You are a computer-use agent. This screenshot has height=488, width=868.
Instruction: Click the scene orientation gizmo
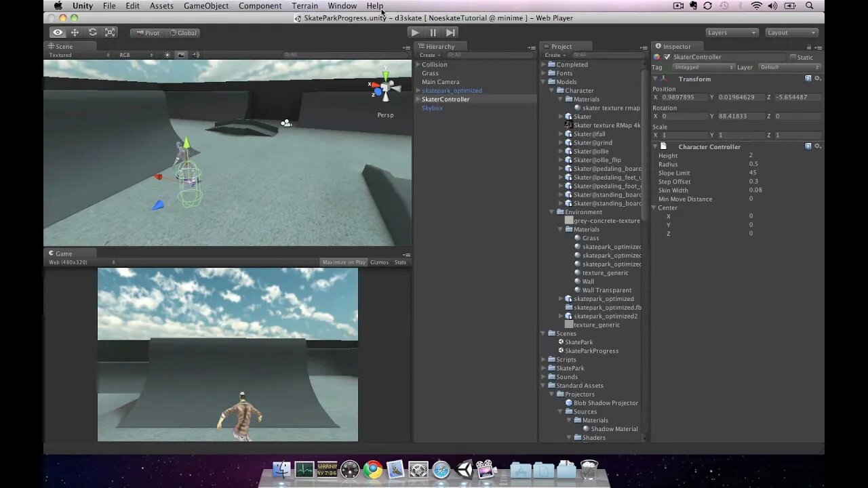pos(385,88)
